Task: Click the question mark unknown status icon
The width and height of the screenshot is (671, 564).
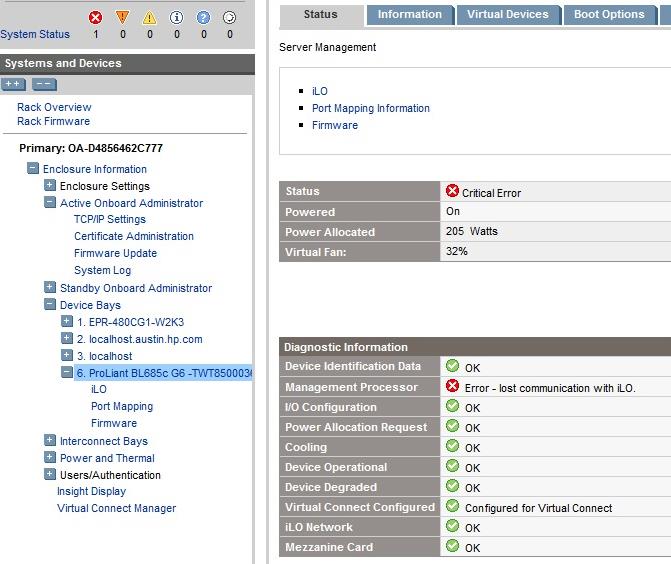Action: pyautogui.click(x=203, y=17)
